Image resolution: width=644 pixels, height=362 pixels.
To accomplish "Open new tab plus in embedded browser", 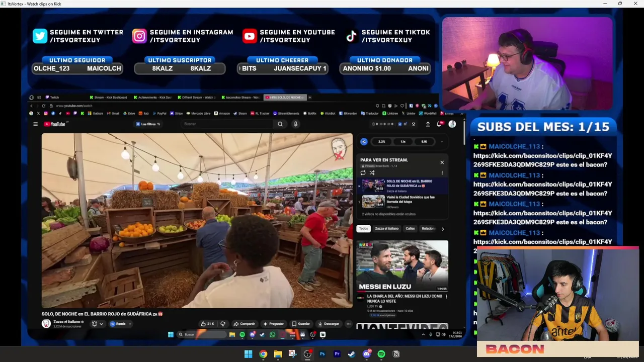I will (310, 97).
